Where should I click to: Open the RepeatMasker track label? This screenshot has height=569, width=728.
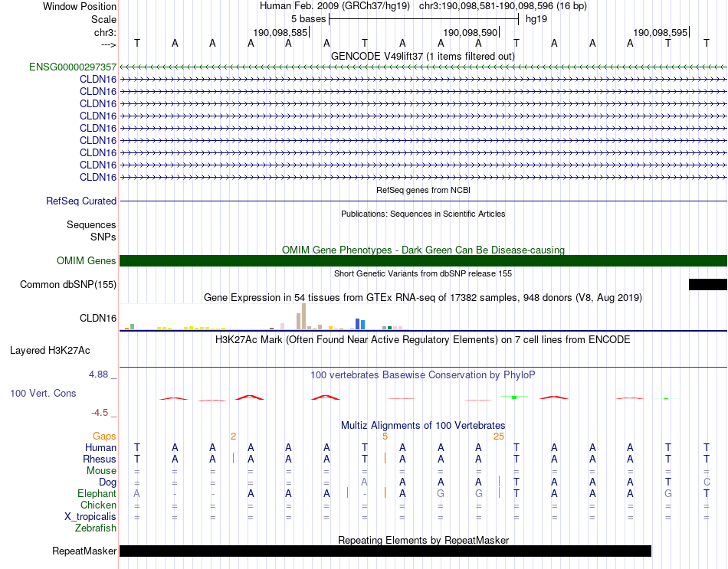click(x=84, y=551)
